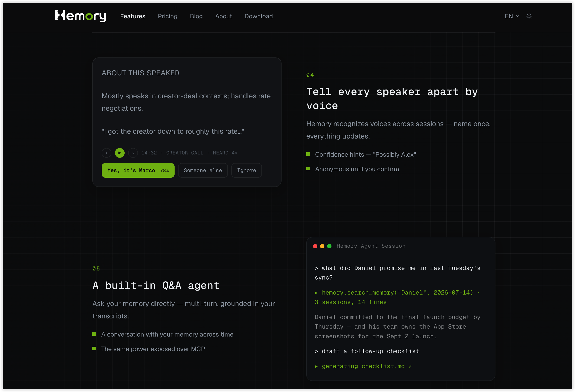Open the Features nav item
The height and width of the screenshot is (392, 575).
click(x=133, y=16)
